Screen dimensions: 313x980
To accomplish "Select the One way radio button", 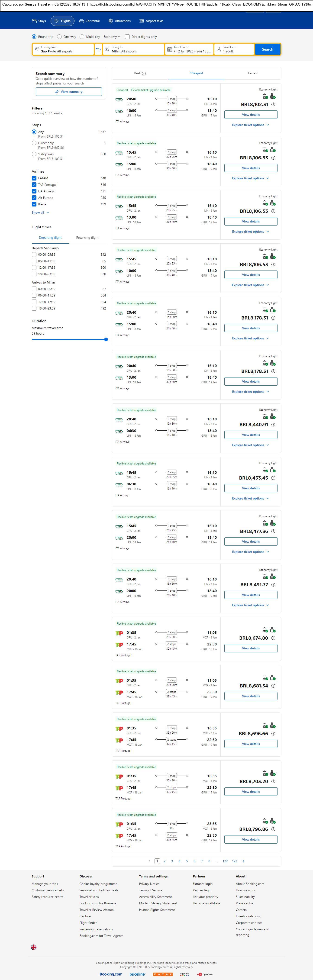I will [x=59, y=37].
